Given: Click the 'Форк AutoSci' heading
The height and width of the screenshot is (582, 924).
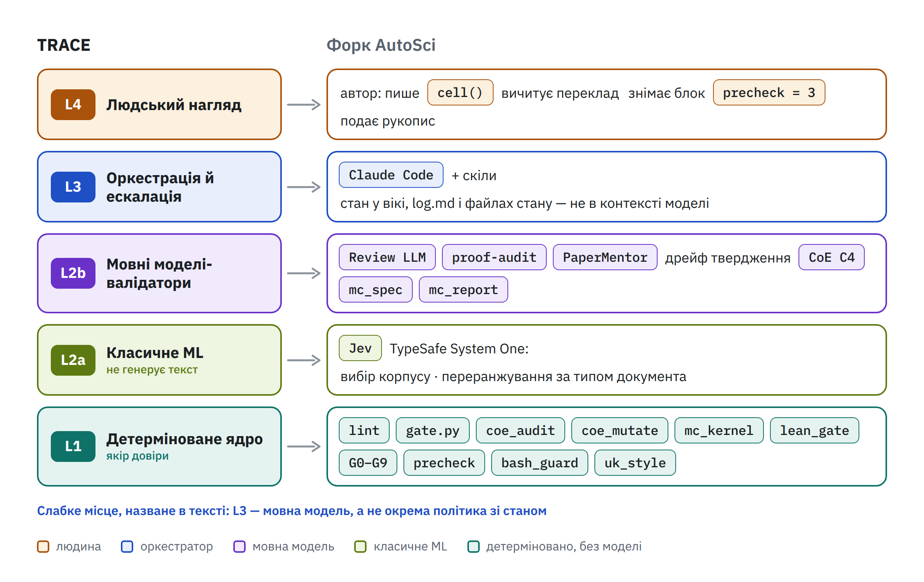Looking at the screenshot, I should 381,45.
